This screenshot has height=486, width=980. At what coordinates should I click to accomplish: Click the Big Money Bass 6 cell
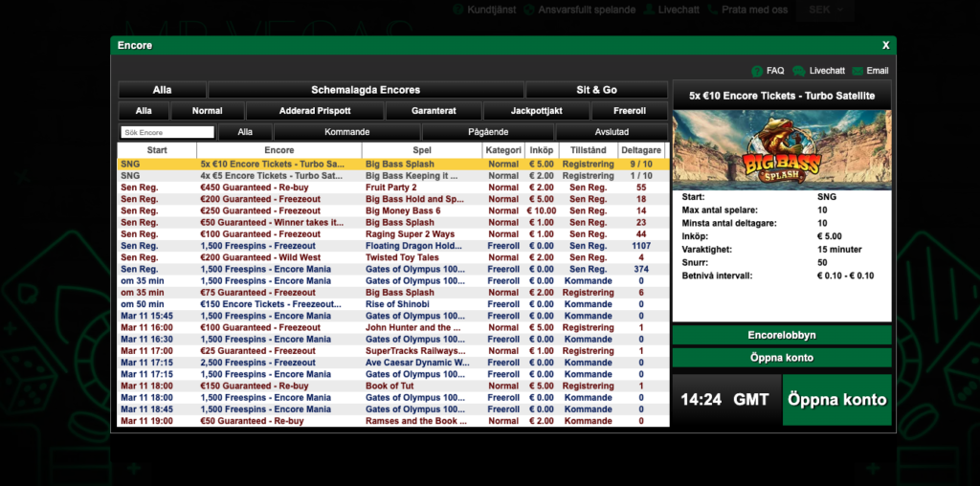422,211
